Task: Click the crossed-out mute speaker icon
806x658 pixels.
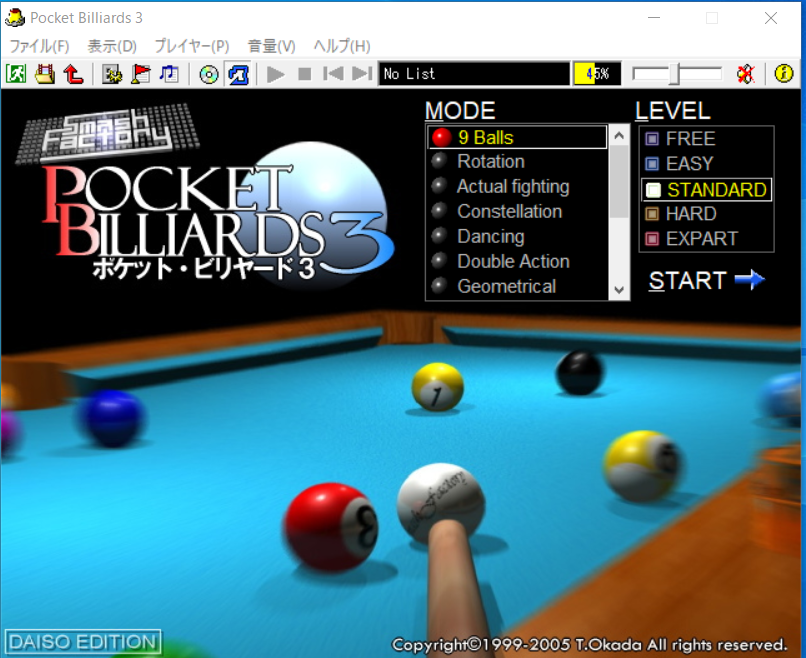Action: tap(745, 74)
